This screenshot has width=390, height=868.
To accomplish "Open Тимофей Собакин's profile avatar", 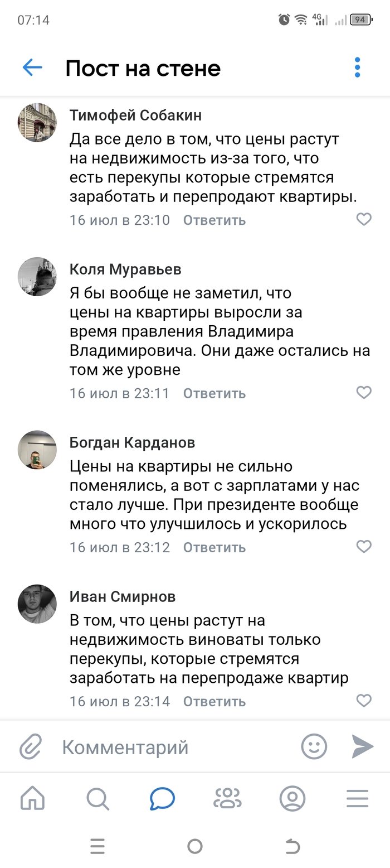I will point(37,123).
